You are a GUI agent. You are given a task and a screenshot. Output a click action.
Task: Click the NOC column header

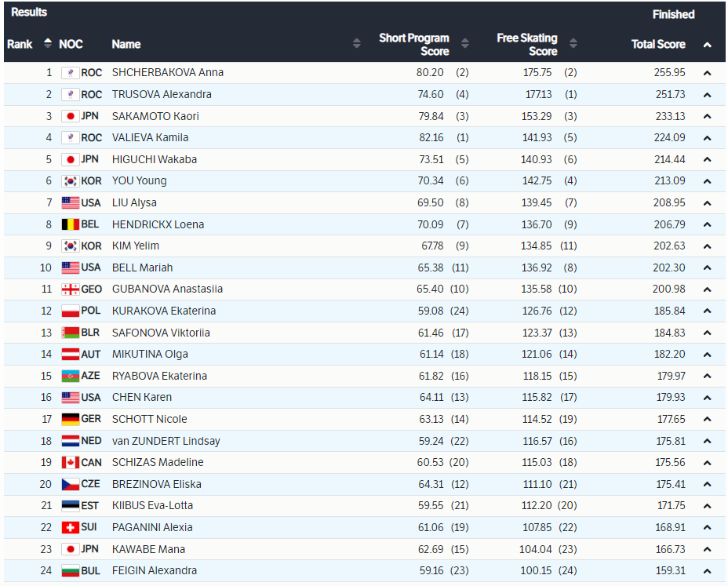click(71, 44)
